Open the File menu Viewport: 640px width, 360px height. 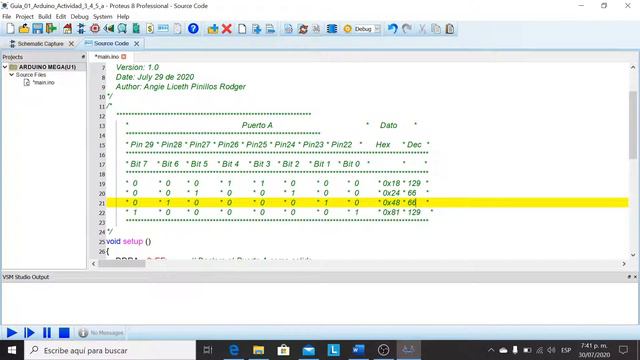(x=7, y=17)
